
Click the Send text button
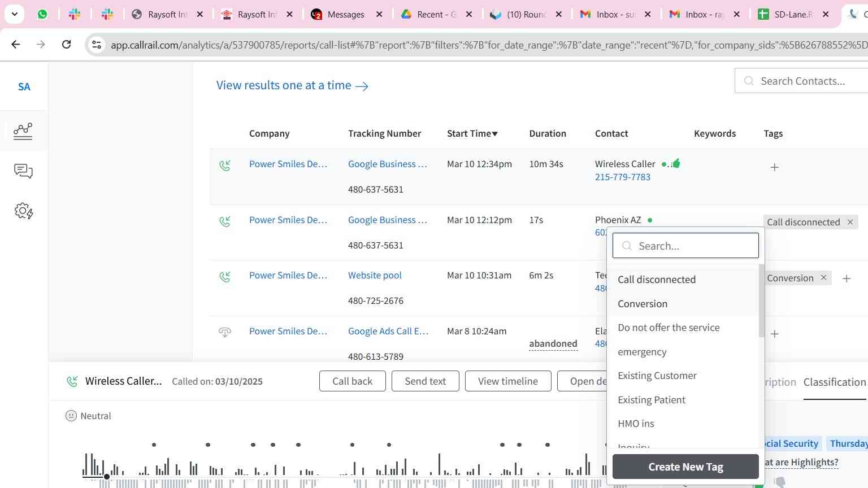(x=426, y=381)
